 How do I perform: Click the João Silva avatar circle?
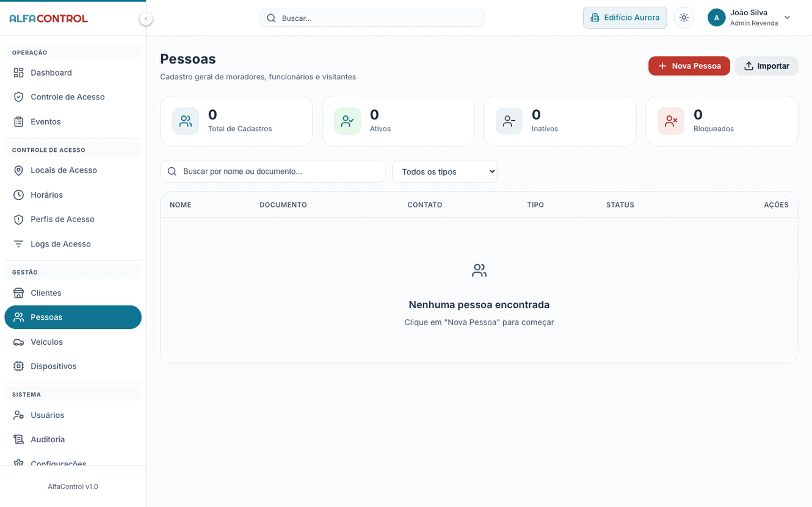[716, 18]
